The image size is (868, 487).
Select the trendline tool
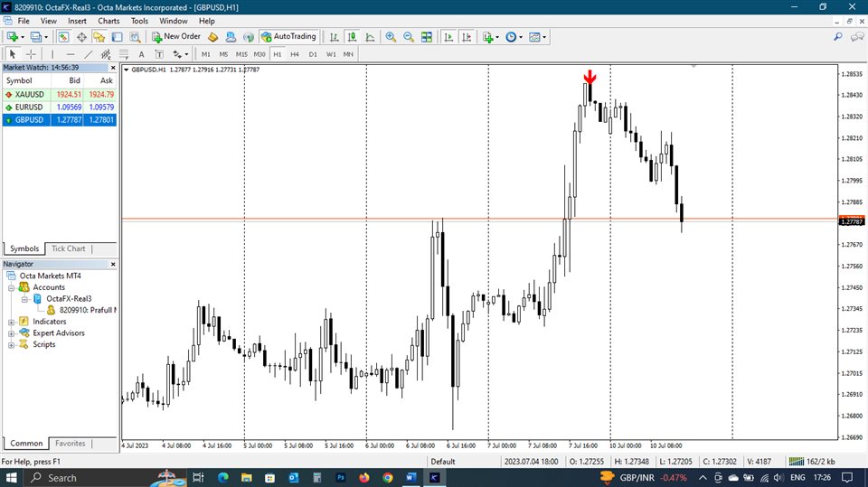(x=88, y=54)
